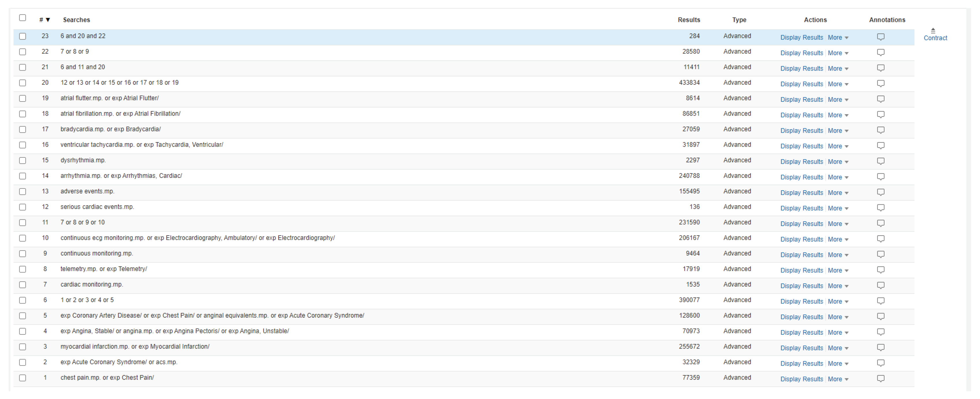The width and height of the screenshot is (980, 399).
Task: Annotate the myocardial infarction search row
Action: click(880, 347)
